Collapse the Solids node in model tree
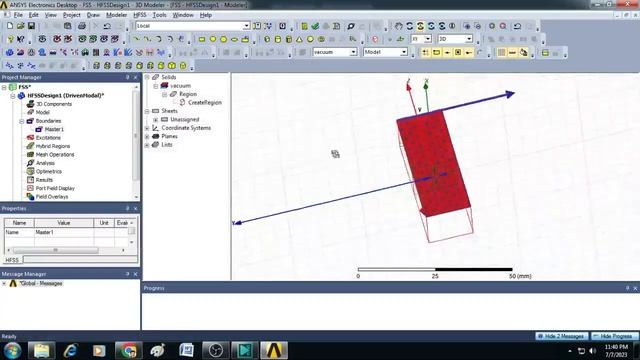Image resolution: width=640 pixels, height=360 pixels. pos(147,77)
